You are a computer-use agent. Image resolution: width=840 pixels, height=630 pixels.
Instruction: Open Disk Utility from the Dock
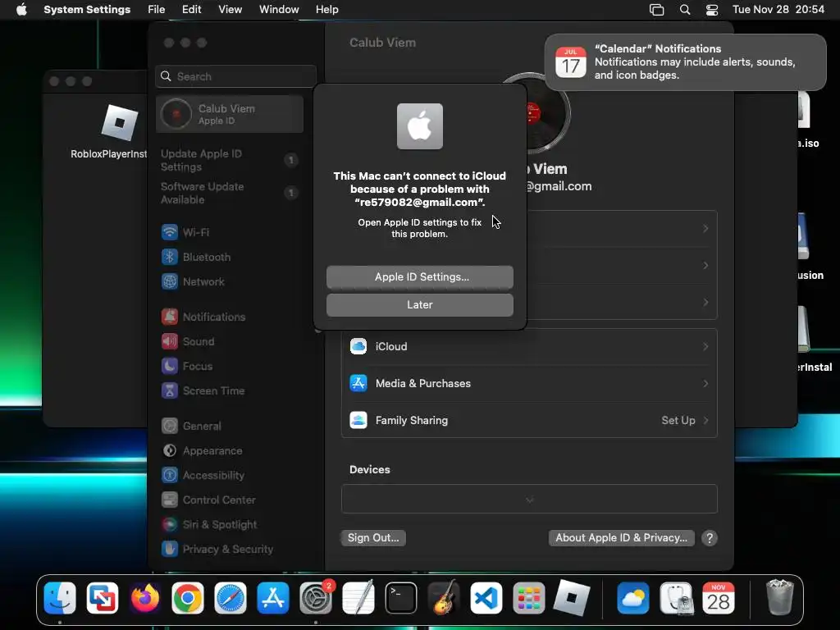pyautogui.click(x=676, y=598)
